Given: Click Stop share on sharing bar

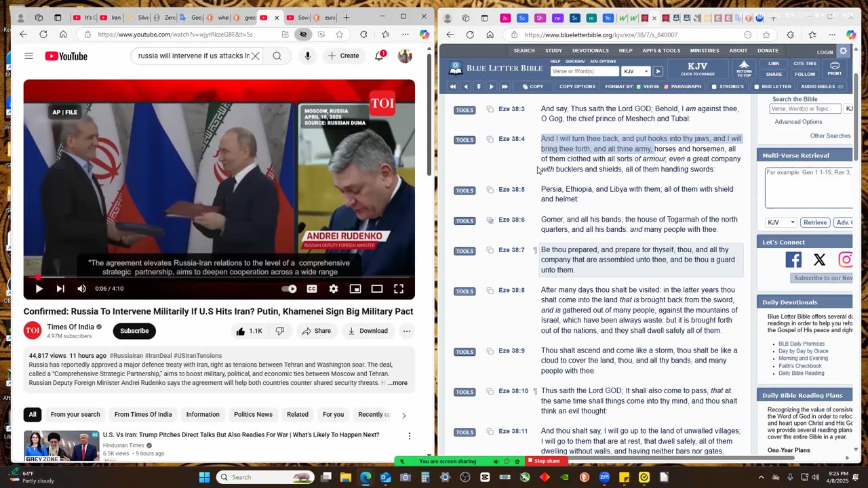Looking at the screenshot, I should 547,461.
